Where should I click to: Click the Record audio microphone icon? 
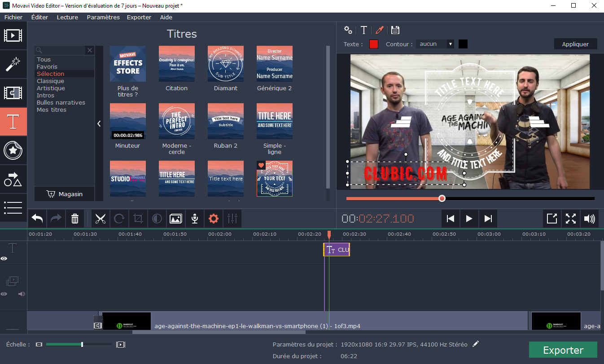(x=195, y=219)
